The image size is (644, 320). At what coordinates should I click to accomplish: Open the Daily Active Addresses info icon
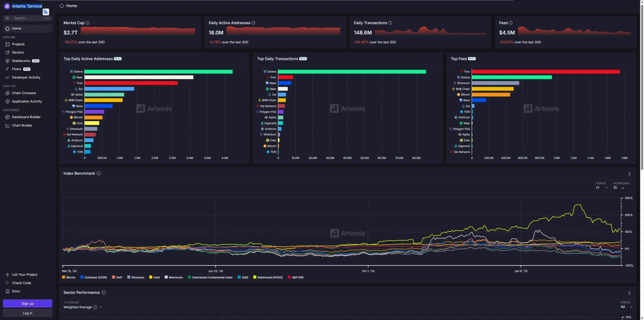(254, 23)
